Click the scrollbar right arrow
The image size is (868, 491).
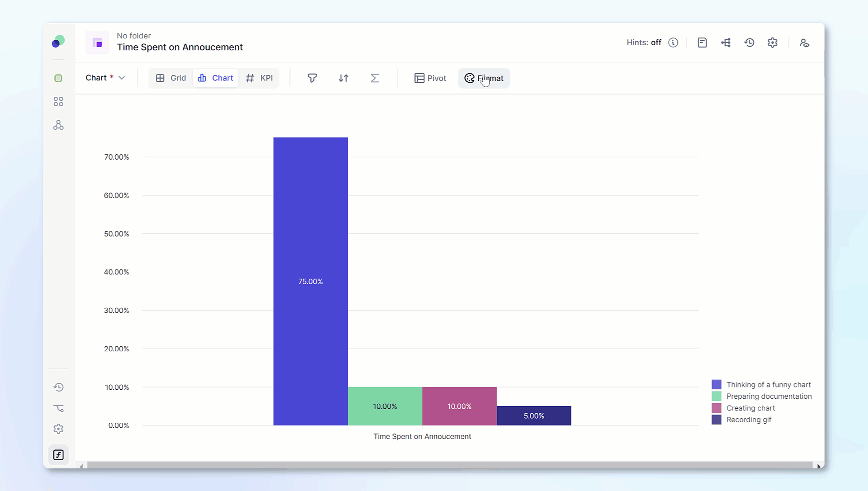(x=818, y=466)
